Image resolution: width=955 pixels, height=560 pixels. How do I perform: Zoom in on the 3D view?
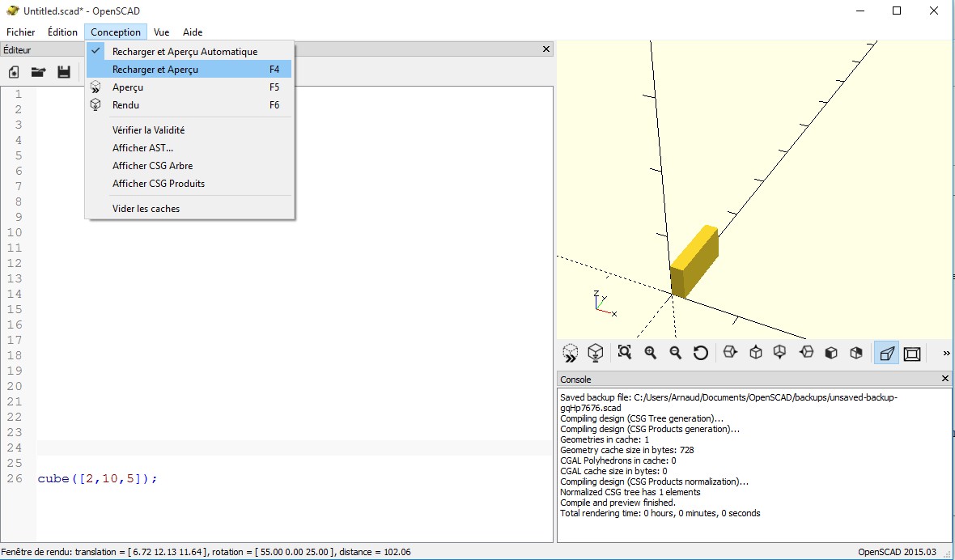point(651,353)
